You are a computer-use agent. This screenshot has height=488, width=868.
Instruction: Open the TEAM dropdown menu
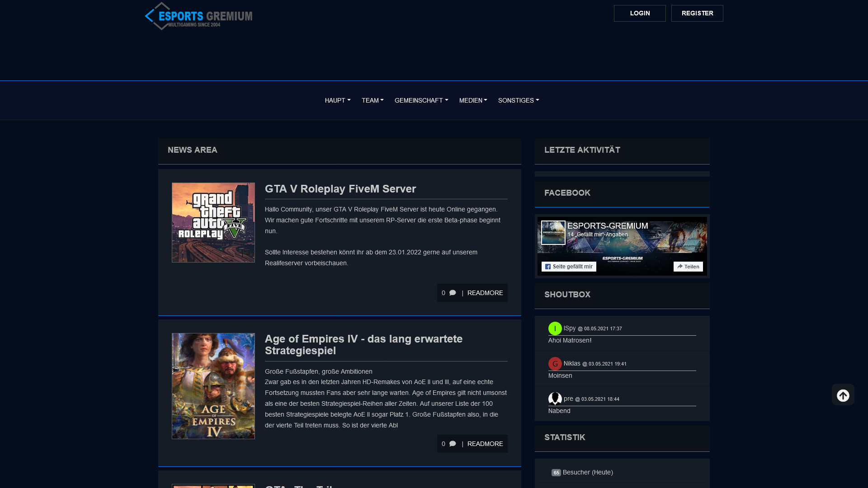point(373,100)
